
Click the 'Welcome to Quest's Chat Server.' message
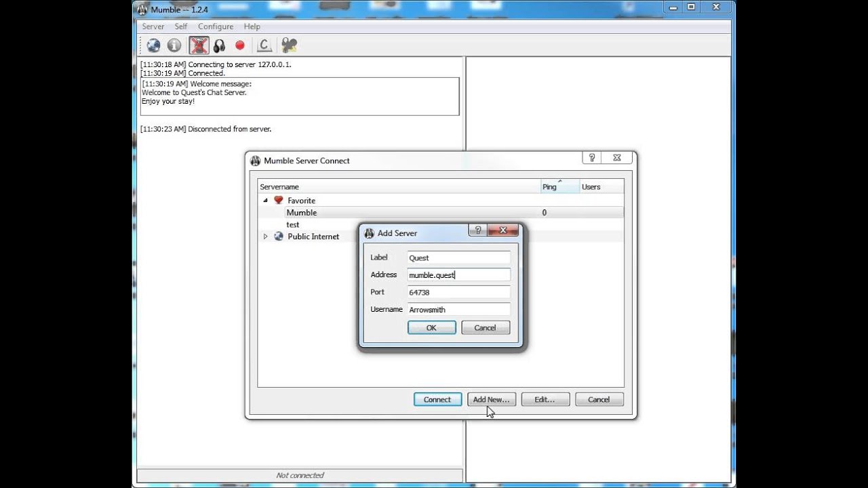194,93
